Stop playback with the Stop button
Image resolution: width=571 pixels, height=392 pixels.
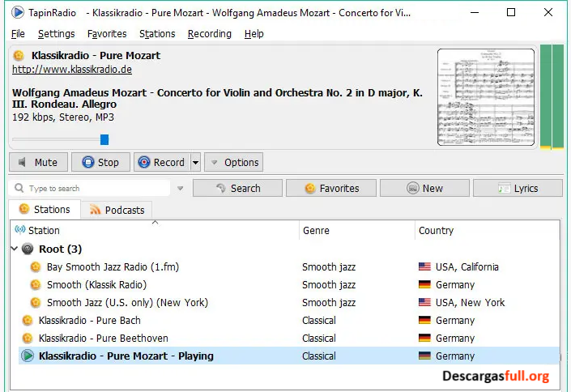(x=101, y=162)
